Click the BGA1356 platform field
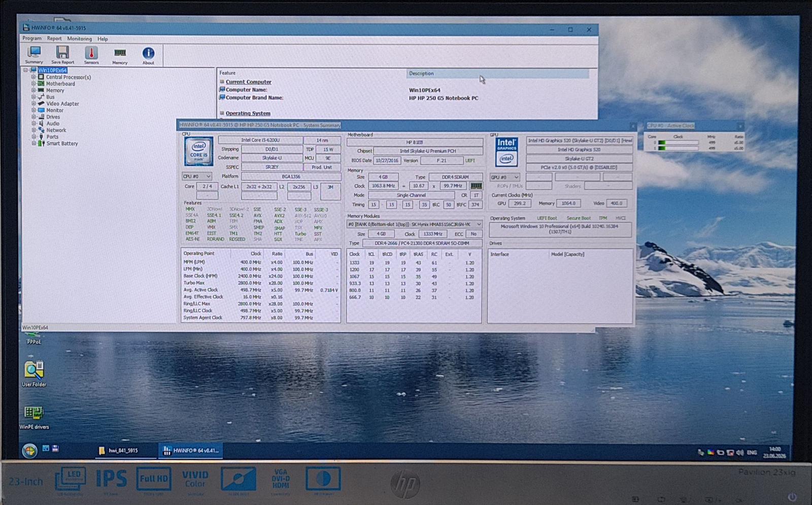This screenshot has height=505, width=812. pos(291,176)
